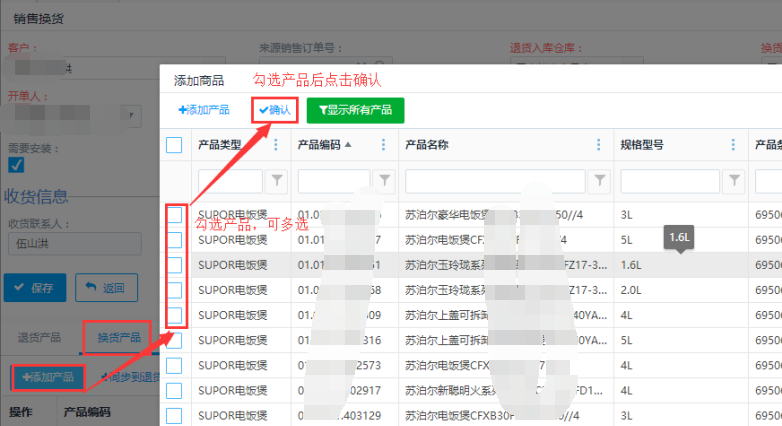Switch to the 换货产品 tab
This screenshot has width=782, height=426.
click(x=119, y=337)
